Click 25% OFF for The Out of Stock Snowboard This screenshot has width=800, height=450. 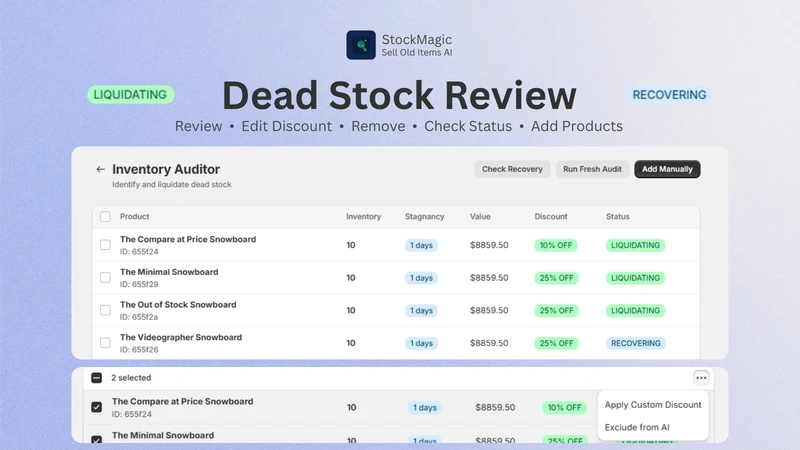click(556, 310)
